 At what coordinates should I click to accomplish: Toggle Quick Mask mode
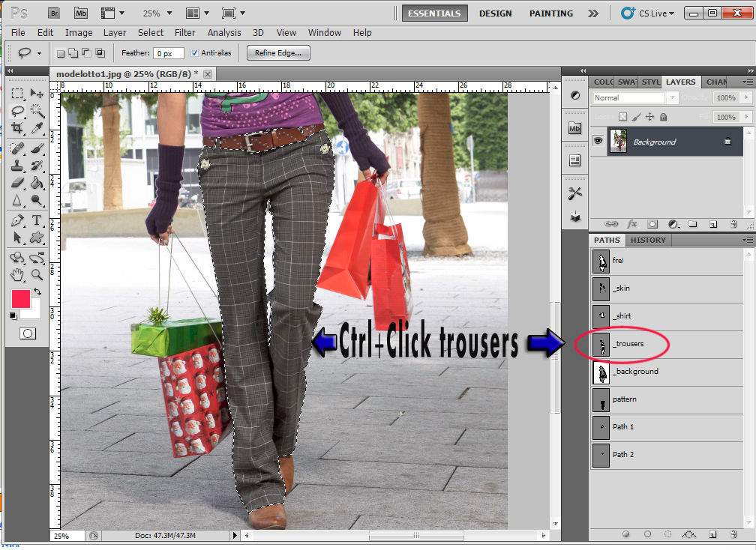click(28, 333)
